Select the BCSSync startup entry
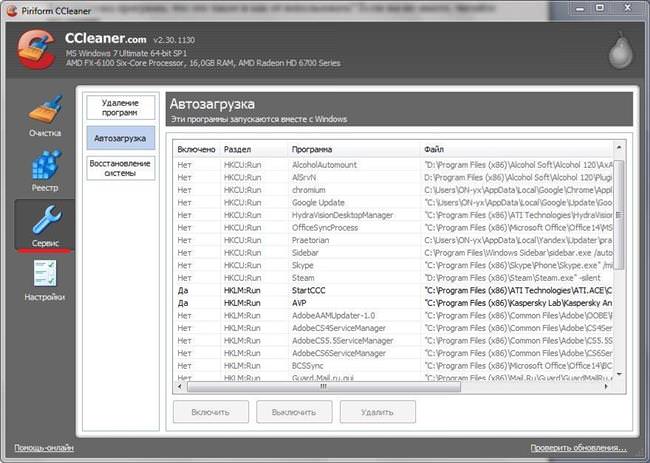 (393, 366)
